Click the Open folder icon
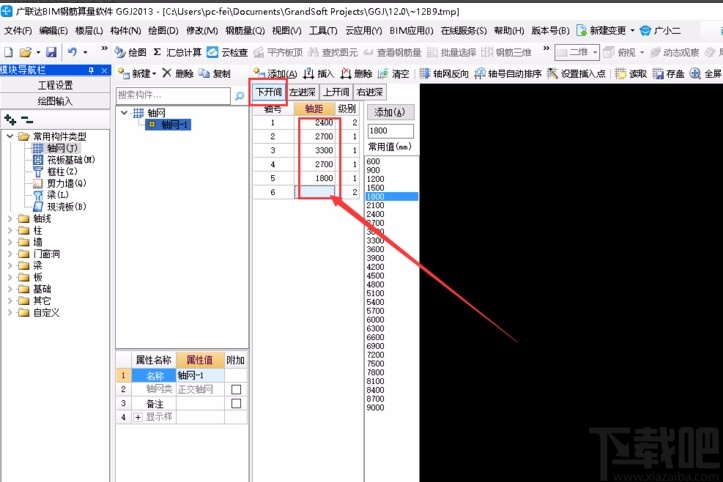723x482 pixels. (x=25, y=52)
